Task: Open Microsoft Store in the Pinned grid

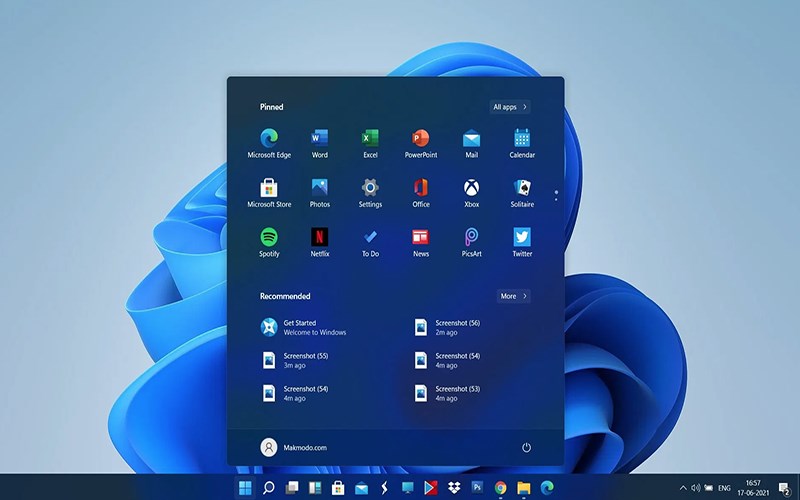Action: (x=269, y=193)
